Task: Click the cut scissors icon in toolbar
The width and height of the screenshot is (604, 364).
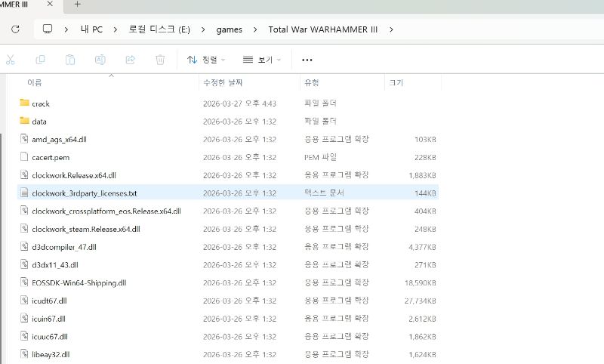Action: pyautogui.click(x=11, y=60)
